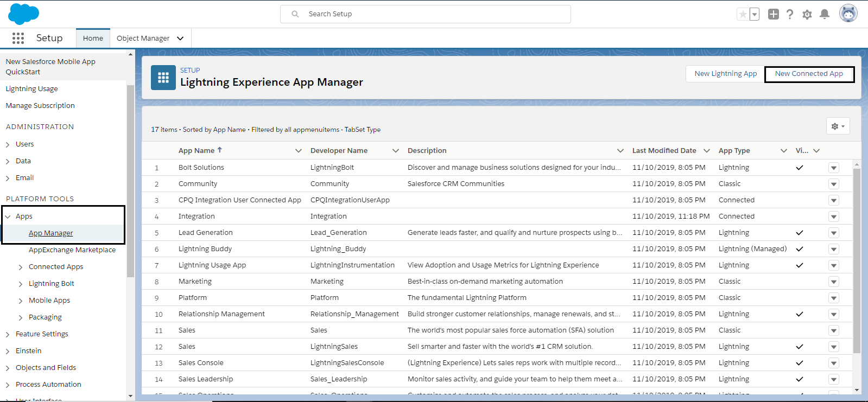Open row actions for Community
The height and width of the screenshot is (402, 868).
point(834,184)
